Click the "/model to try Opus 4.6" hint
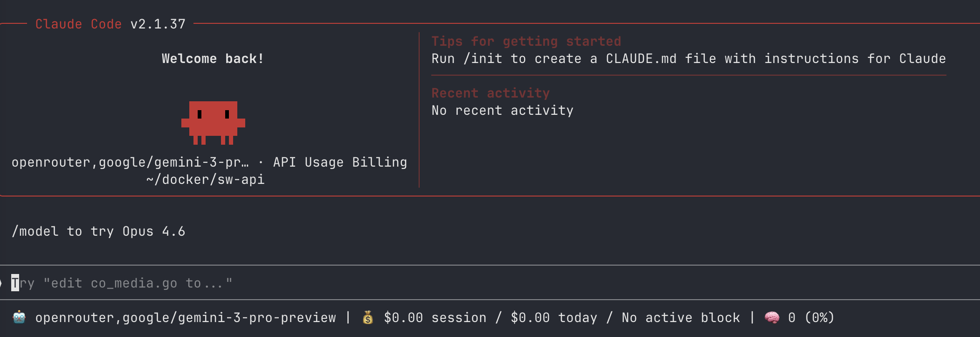 coord(98,232)
